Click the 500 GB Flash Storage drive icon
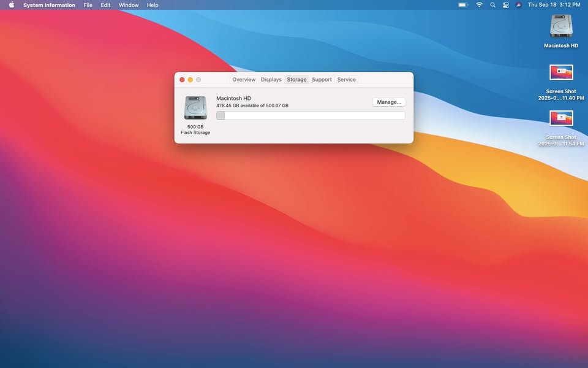Screen dimensions: 588x368 pos(195,108)
